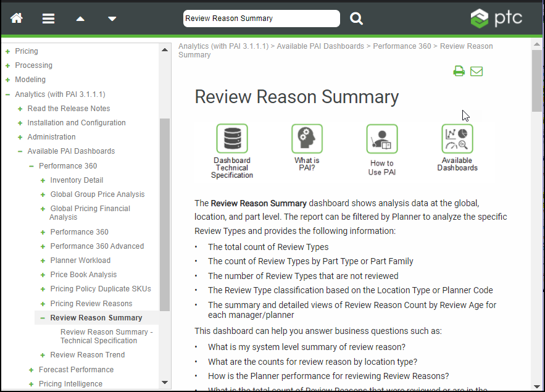
Task: Expand the Planner Workload node
Action: click(43, 261)
